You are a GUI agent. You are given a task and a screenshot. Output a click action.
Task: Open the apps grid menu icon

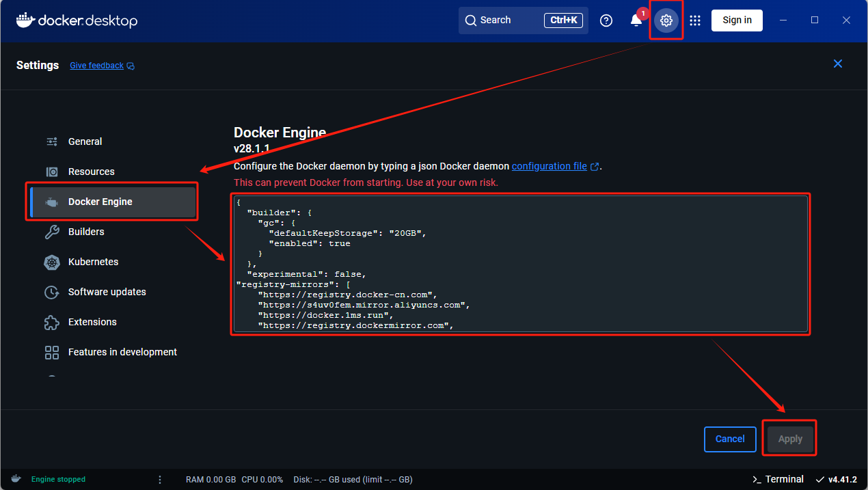point(695,21)
